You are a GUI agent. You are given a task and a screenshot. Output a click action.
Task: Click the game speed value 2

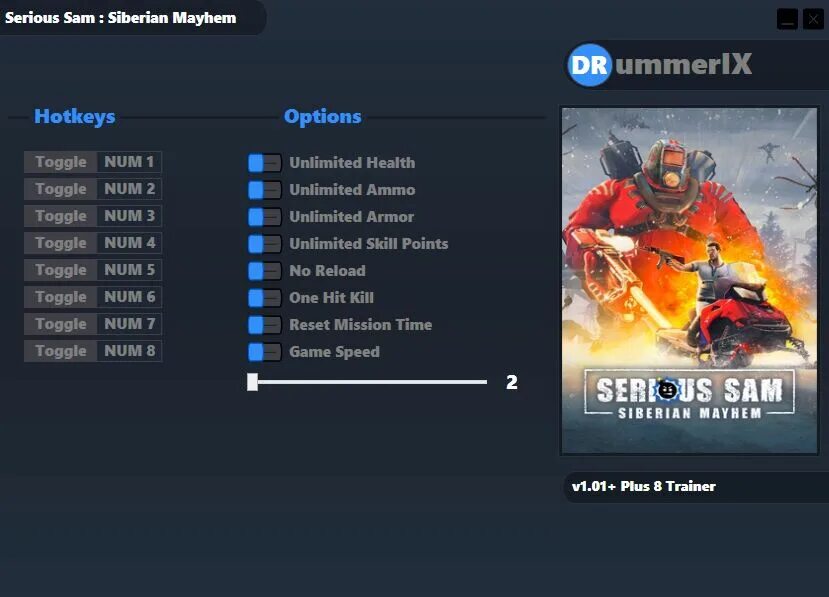click(x=511, y=382)
